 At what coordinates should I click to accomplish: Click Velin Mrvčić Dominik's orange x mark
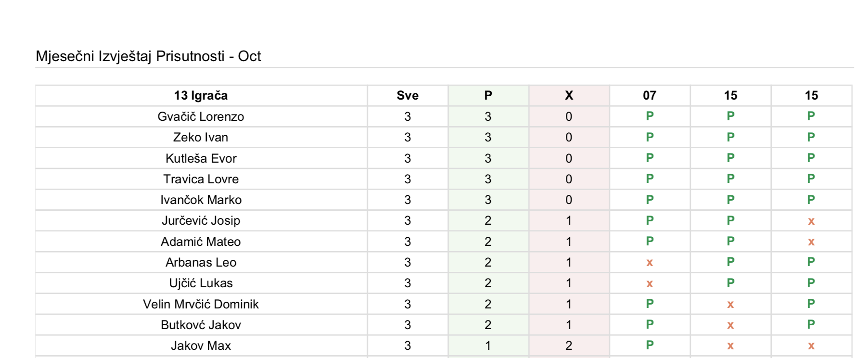(x=730, y=304)
